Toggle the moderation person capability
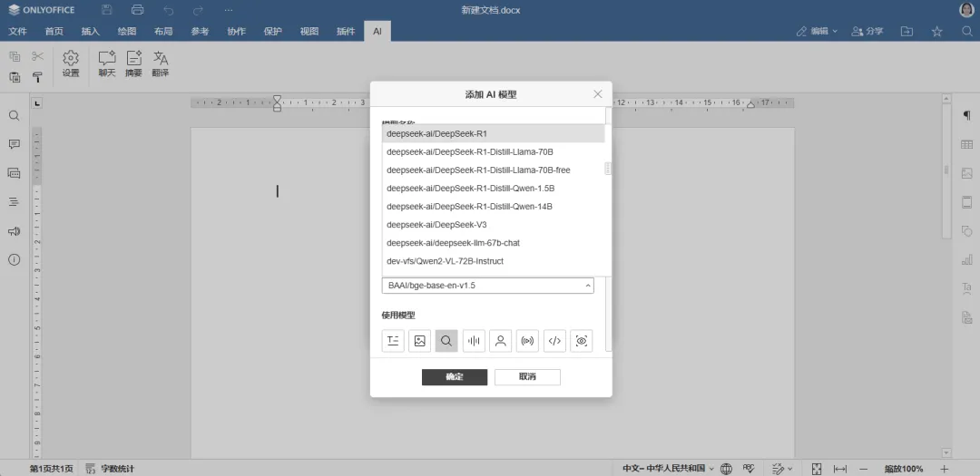Viewport: 980px width, 476px height. [501, 341]
